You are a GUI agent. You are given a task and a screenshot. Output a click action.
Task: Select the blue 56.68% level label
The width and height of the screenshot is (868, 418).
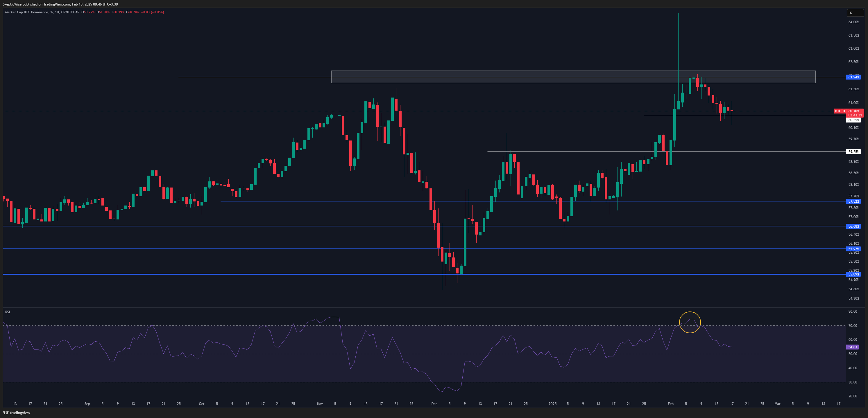point(853,226)
